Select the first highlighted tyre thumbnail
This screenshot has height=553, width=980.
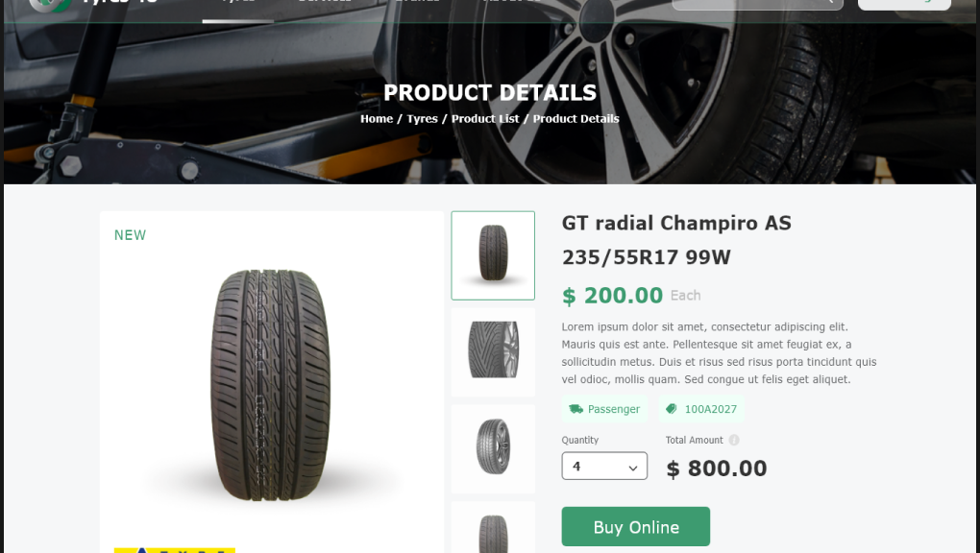[x=493, y=255]
